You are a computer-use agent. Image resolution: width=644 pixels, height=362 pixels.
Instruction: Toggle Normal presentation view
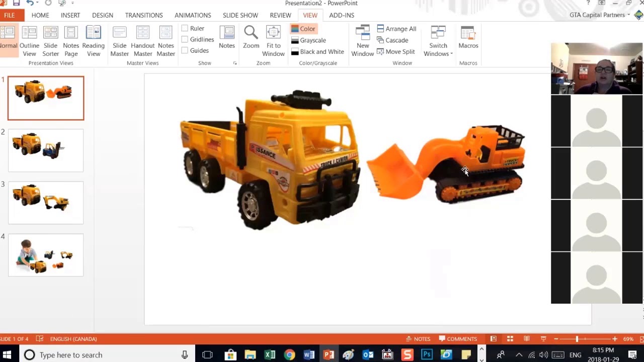coord(8,41)
